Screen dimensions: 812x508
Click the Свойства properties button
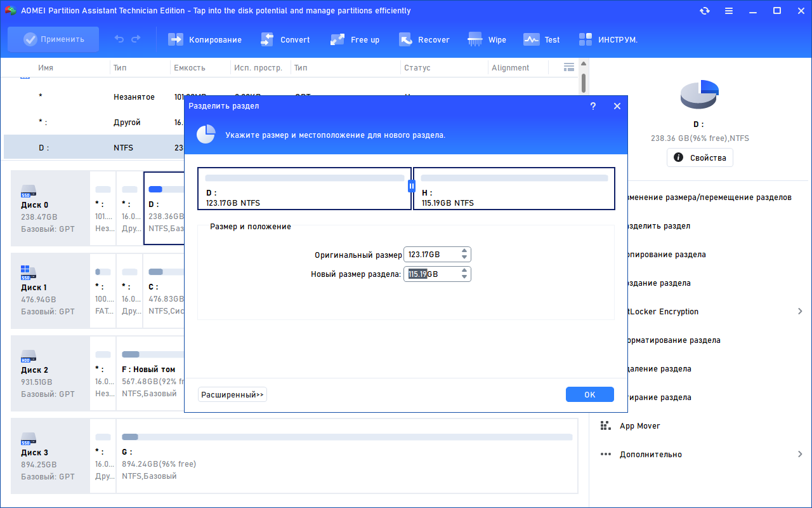point(700,157)
